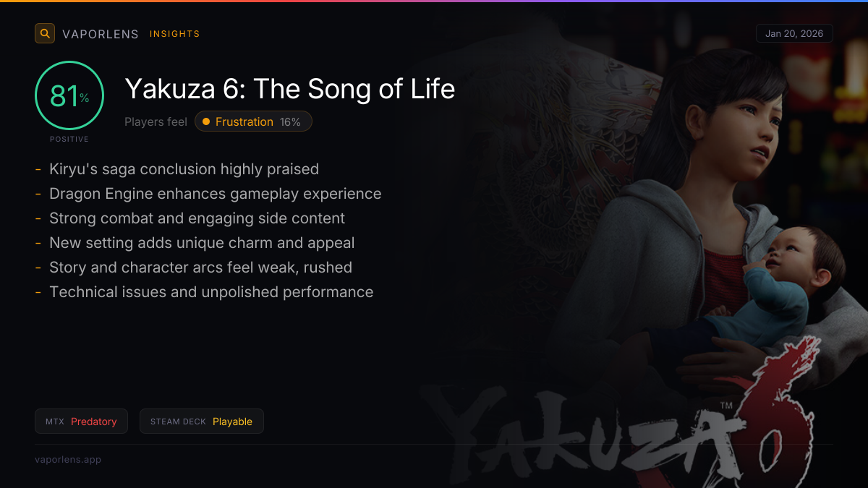
Task: Click the orange Frustration dot indicator
Action: tap(206, 121)
